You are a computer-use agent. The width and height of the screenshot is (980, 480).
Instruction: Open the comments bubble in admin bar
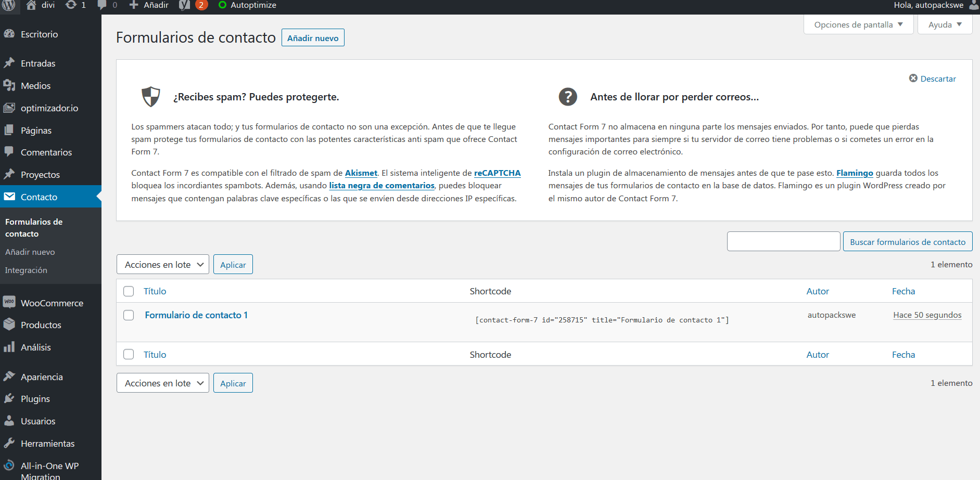tap(101, 5)
